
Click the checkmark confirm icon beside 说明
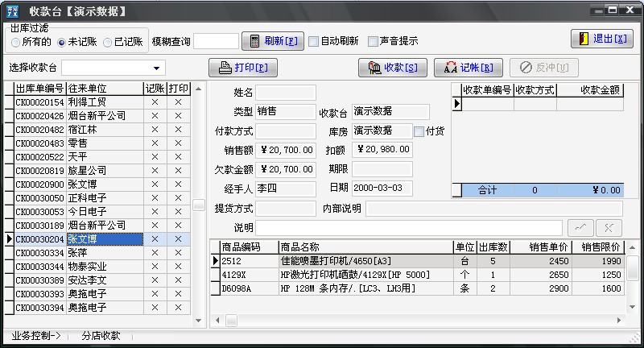(580, 228)
